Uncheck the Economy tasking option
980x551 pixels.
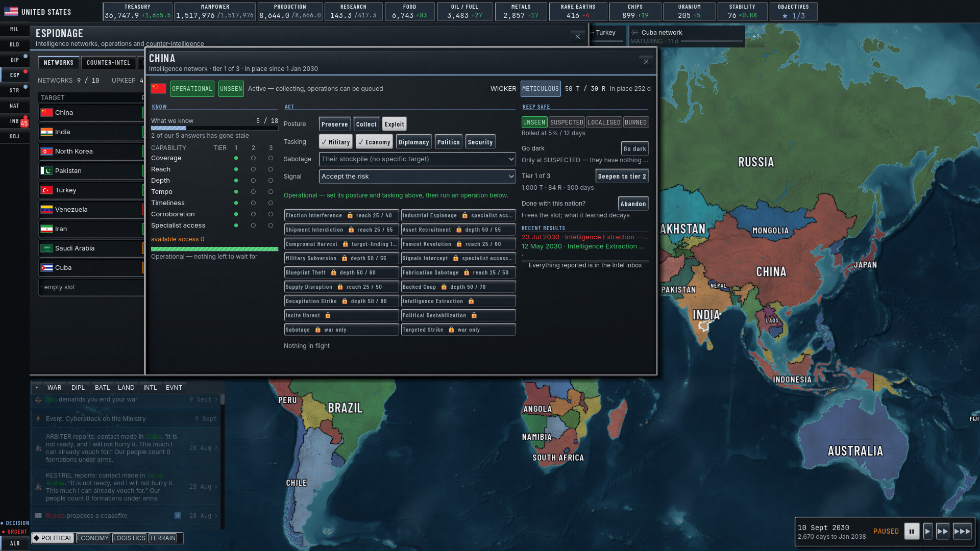click(374, 142)
